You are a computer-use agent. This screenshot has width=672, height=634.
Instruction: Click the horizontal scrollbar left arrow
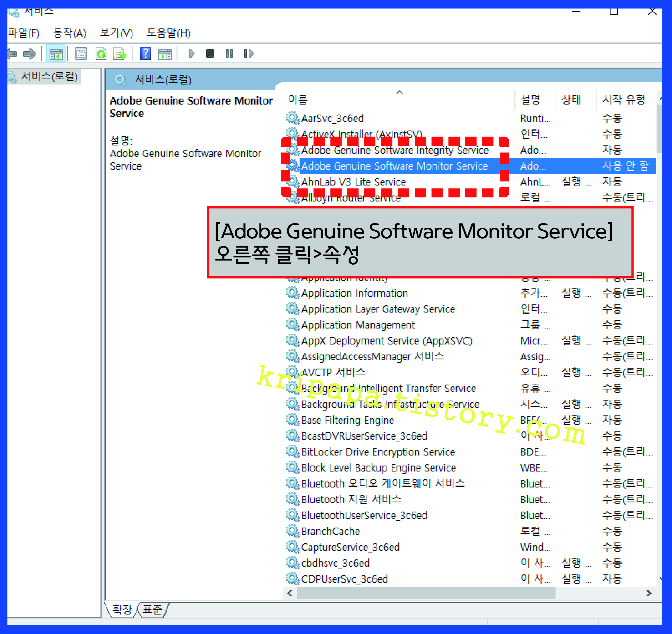click(290, 593)
